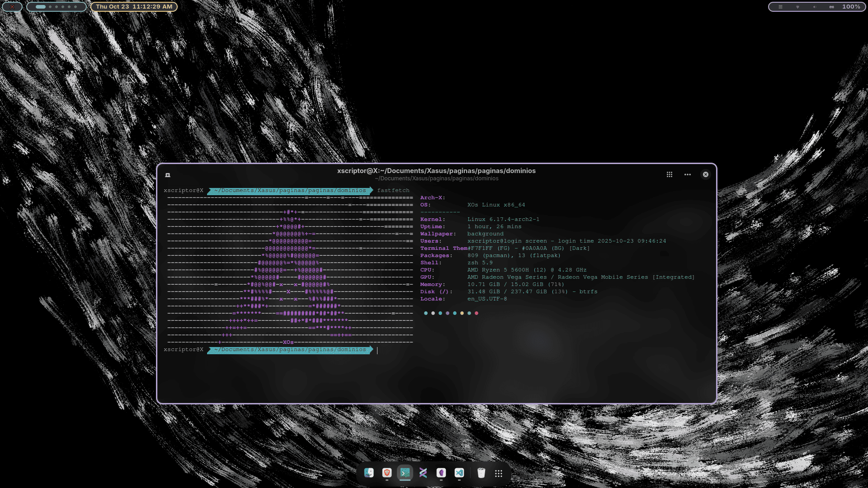Open the Trash from the dock
This screenshot has height=488, width=868.
tap(481, 473)
